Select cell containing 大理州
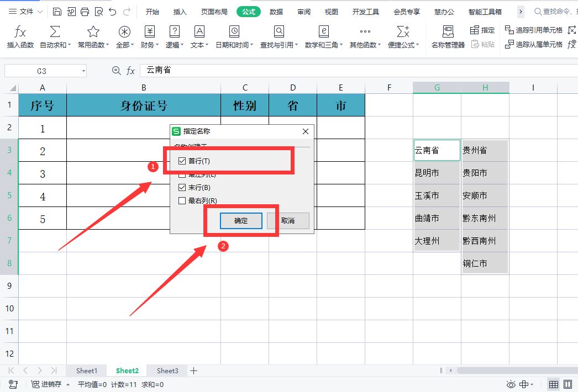This screenshot has height=392, width=578. [437, 241]
